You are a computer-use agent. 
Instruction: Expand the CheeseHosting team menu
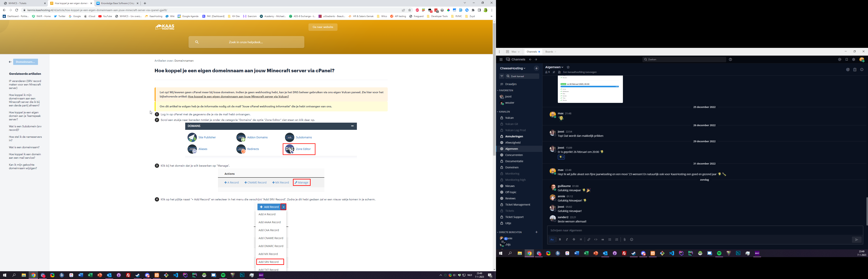click(512, 68)
